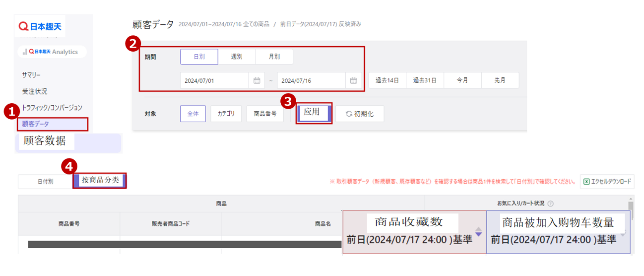Screen dimensions: 644x276
Task: Sort by 商品被加入购物车数量 column arrow
Action: 622,232
